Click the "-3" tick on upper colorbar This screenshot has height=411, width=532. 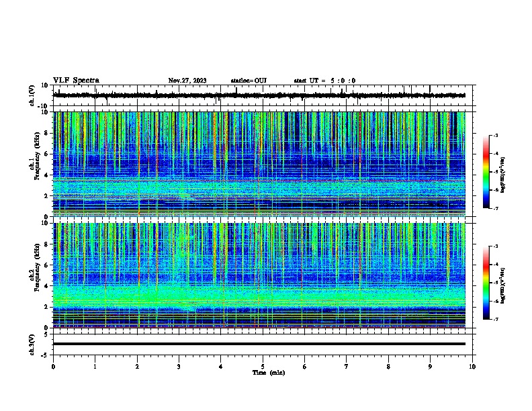(495, 135)
